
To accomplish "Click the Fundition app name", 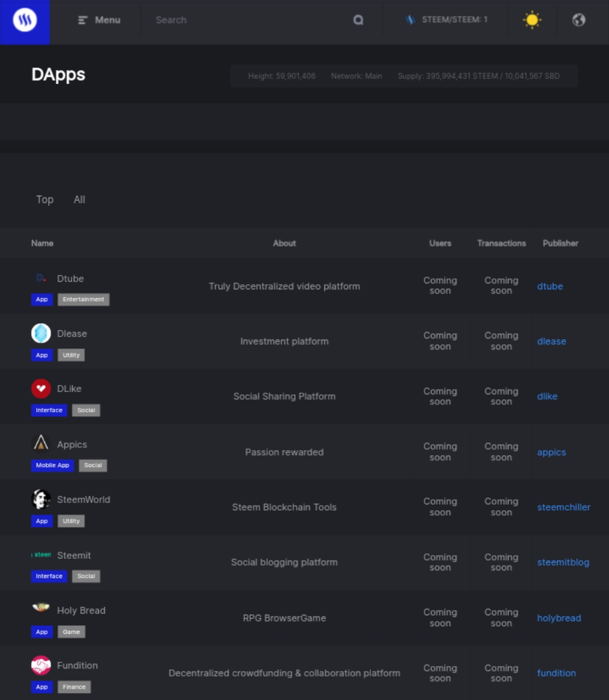I will click(78, 666).
